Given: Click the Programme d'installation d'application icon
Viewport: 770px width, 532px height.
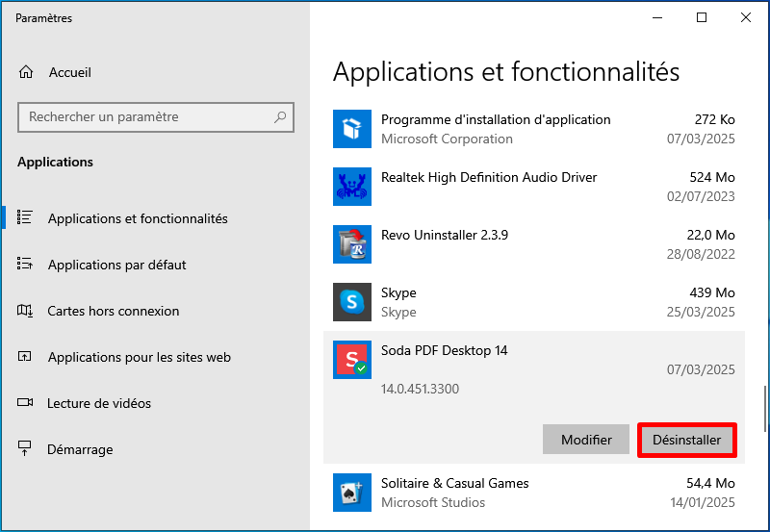Looking at the screenshot, I should click(351, 129).
